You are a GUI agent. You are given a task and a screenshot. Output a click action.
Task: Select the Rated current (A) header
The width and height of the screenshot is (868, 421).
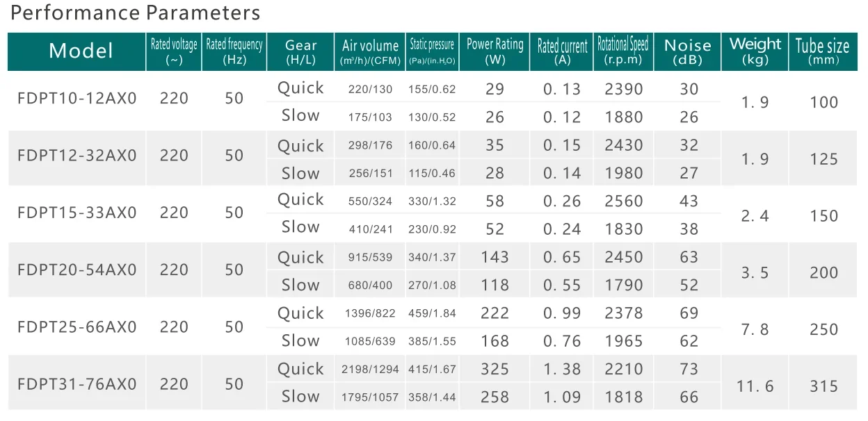pyautogui.click(x=562, y=51)
